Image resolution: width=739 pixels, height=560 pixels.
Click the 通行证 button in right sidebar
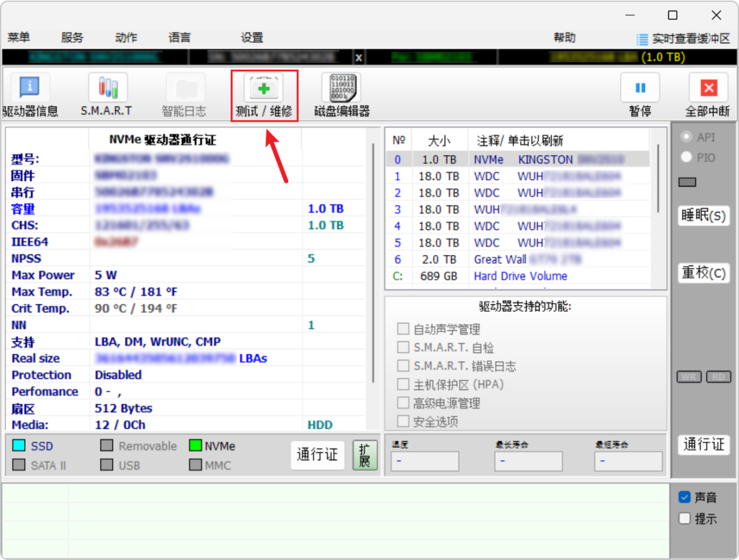pos(703,444)
